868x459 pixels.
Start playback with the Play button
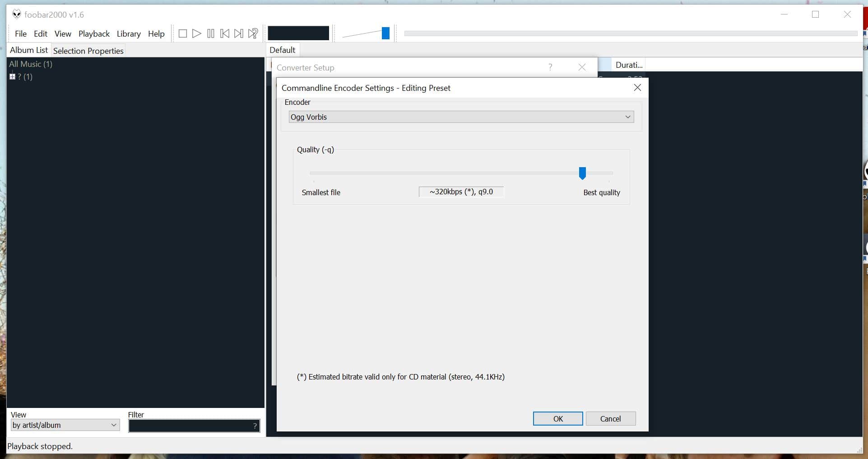click(197, 33)
